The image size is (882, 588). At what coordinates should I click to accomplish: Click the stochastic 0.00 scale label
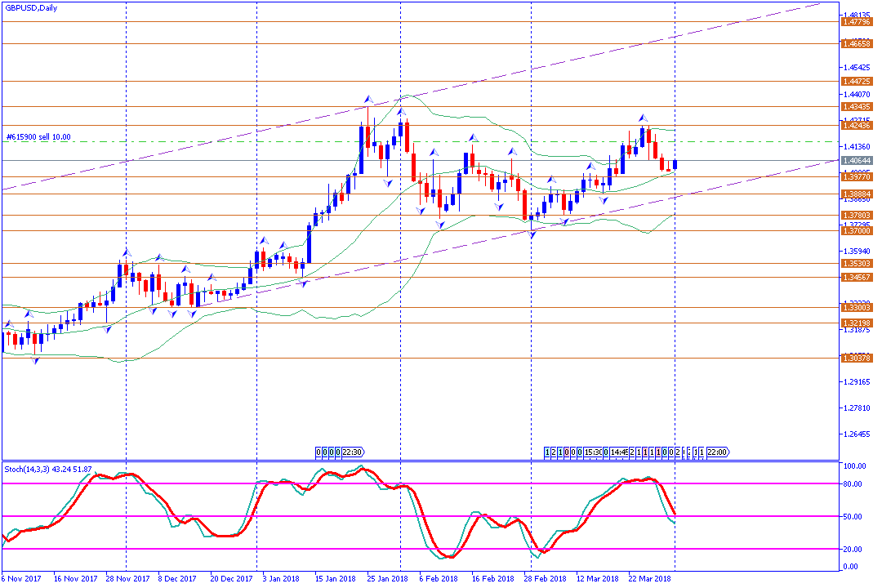(x=851, y=567)
